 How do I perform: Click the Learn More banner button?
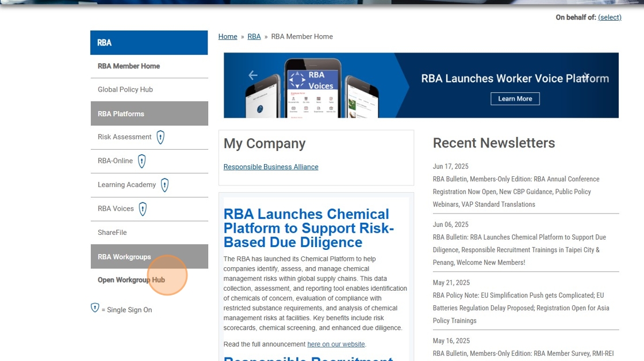point(515,98)
